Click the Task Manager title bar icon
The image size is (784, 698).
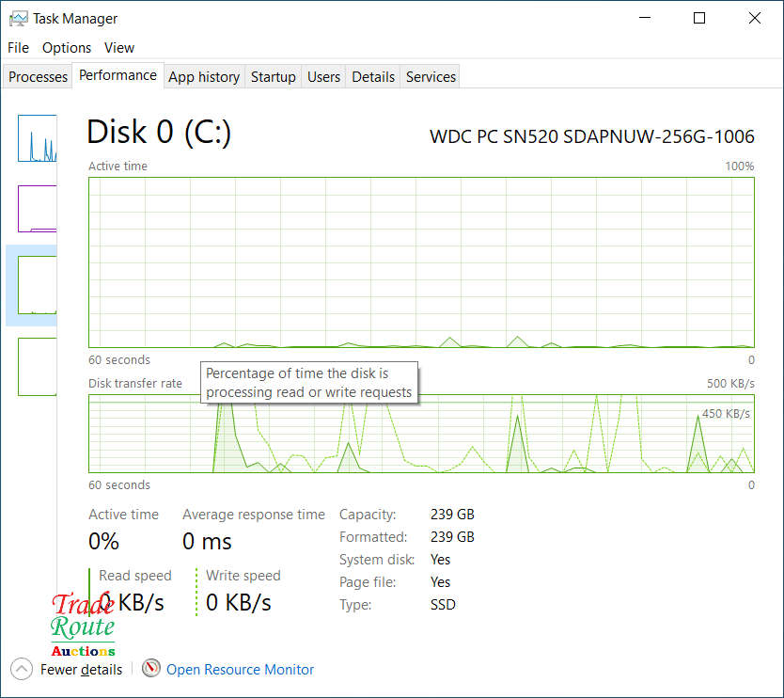[18, 18]
